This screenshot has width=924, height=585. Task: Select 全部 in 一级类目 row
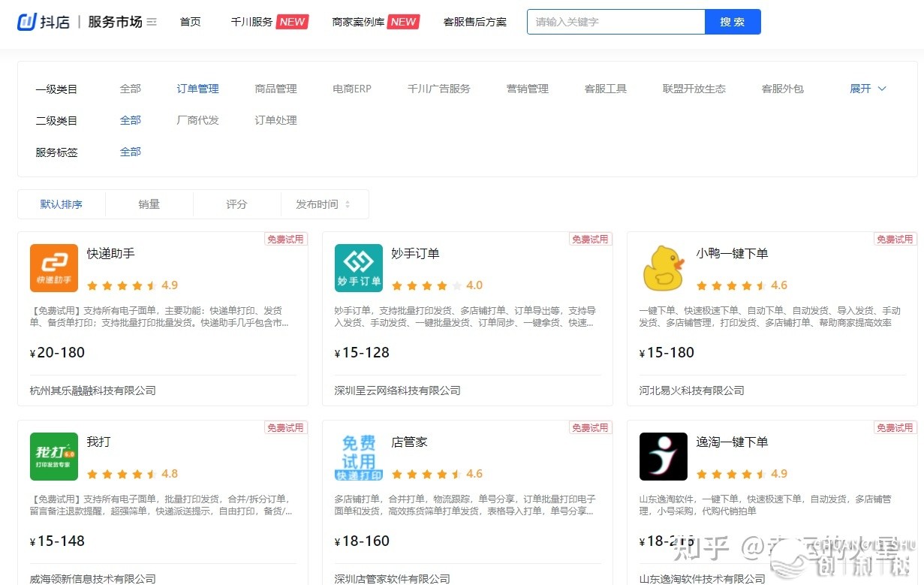tap(131, 89)
